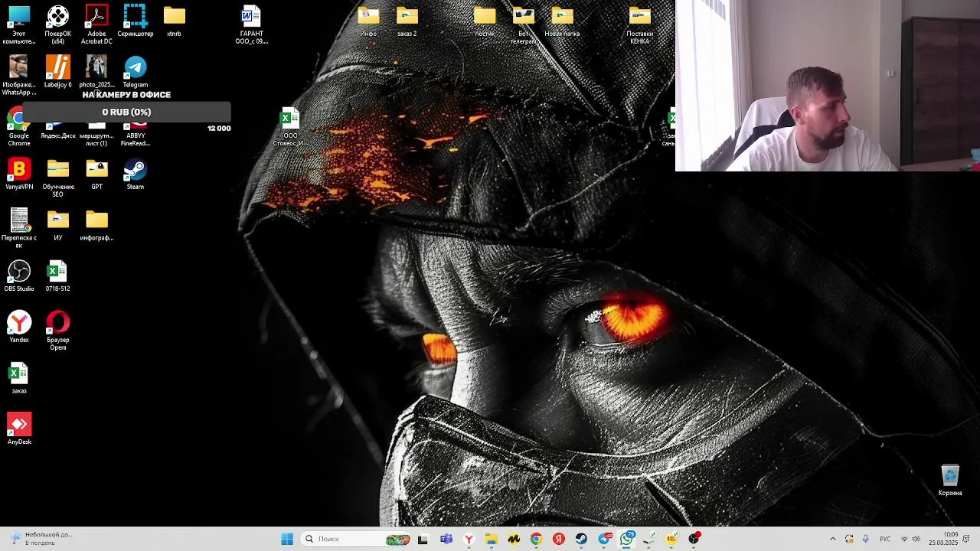Switch the РУС input language
Viewport: 980px width, 551px height.
click(885, 539)
